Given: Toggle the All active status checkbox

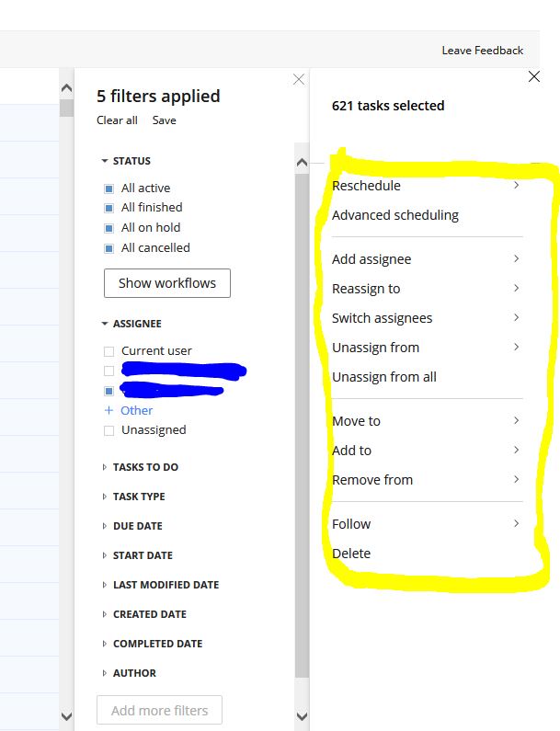Looking at the screenshot, I should point(109,188).
